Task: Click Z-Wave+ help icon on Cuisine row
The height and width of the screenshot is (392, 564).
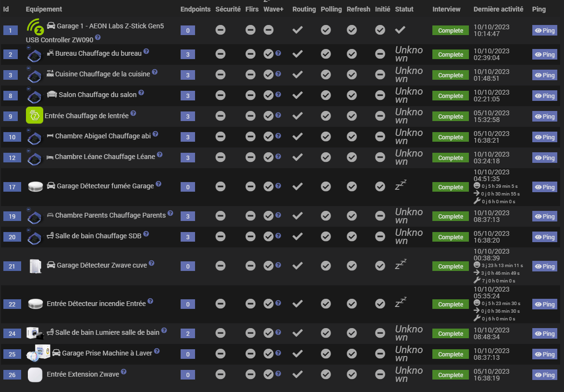Action: point(278,74)
